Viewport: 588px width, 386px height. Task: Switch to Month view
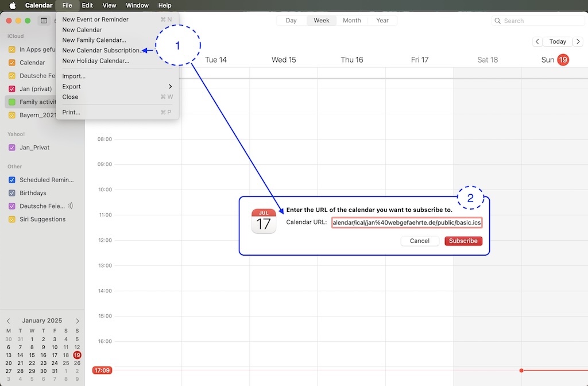(352, 21)
